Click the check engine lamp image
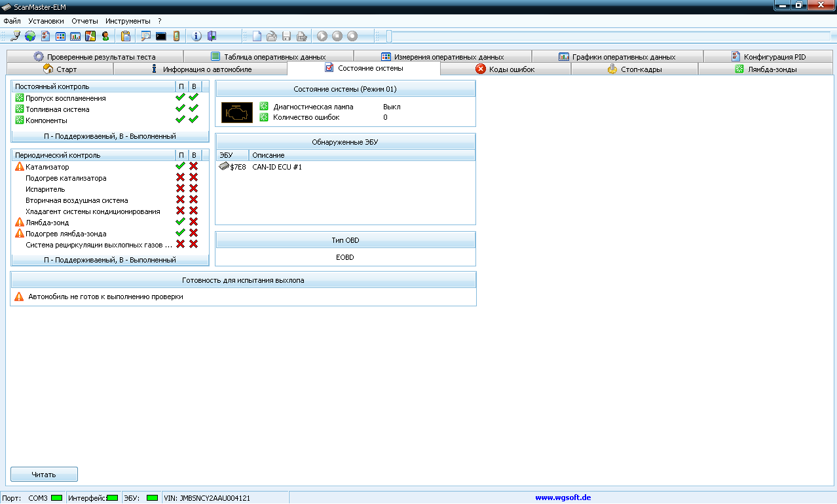This screenshot has height=504, width=837. pyautogui.click(x=236, y=112)
